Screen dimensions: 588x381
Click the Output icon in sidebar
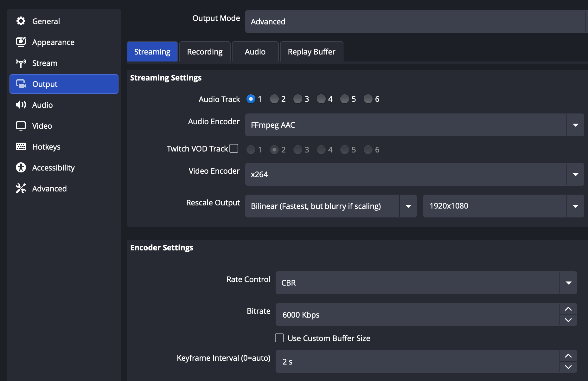21,84
